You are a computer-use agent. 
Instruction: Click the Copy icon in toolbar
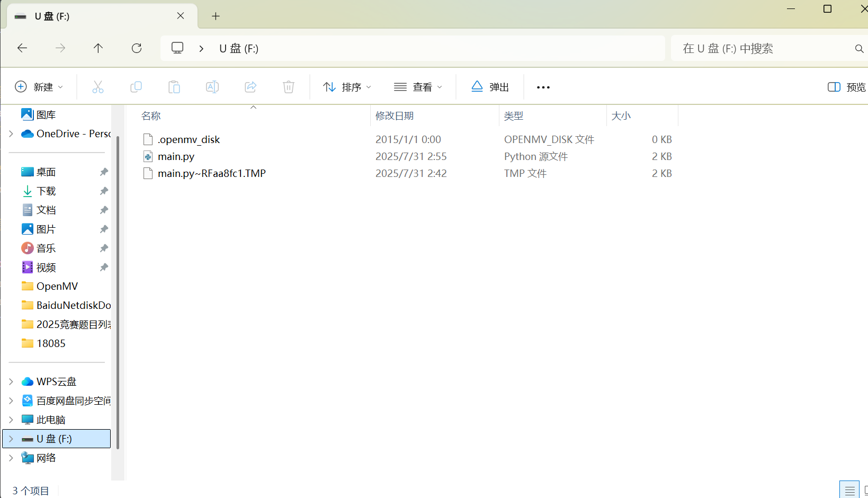(x=136, y=87)
